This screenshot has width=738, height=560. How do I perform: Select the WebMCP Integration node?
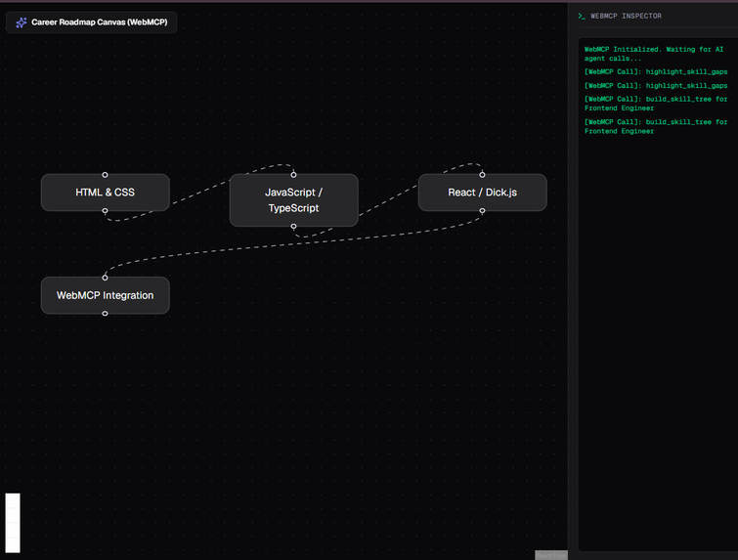tap(105, 295)
